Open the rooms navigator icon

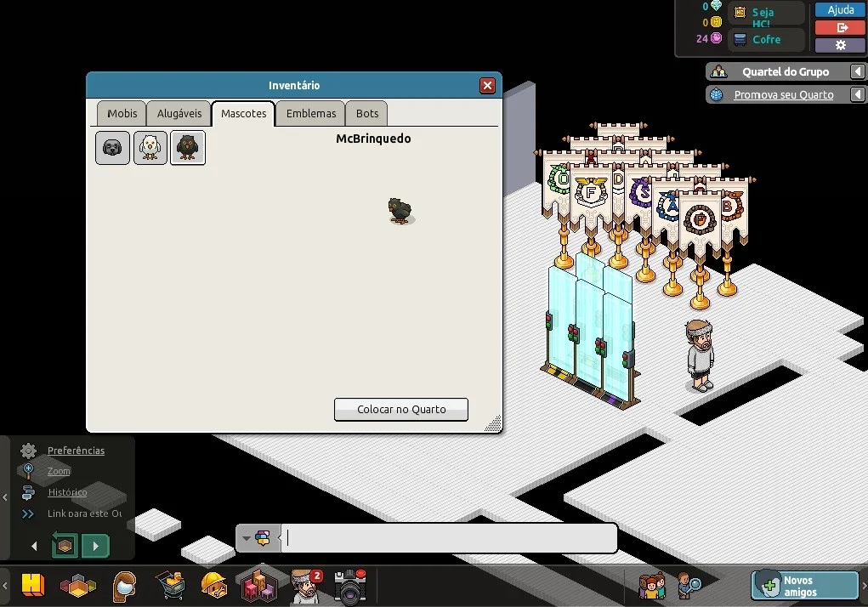coord(78,586)
